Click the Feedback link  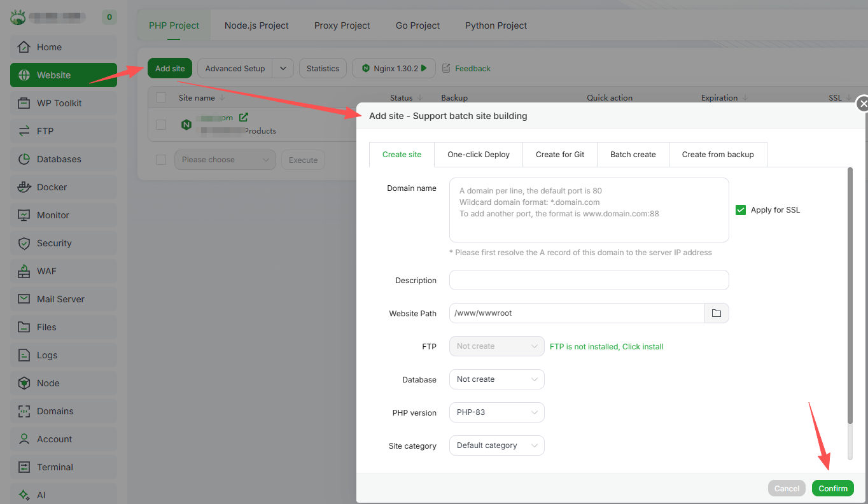tap(473, 68)
